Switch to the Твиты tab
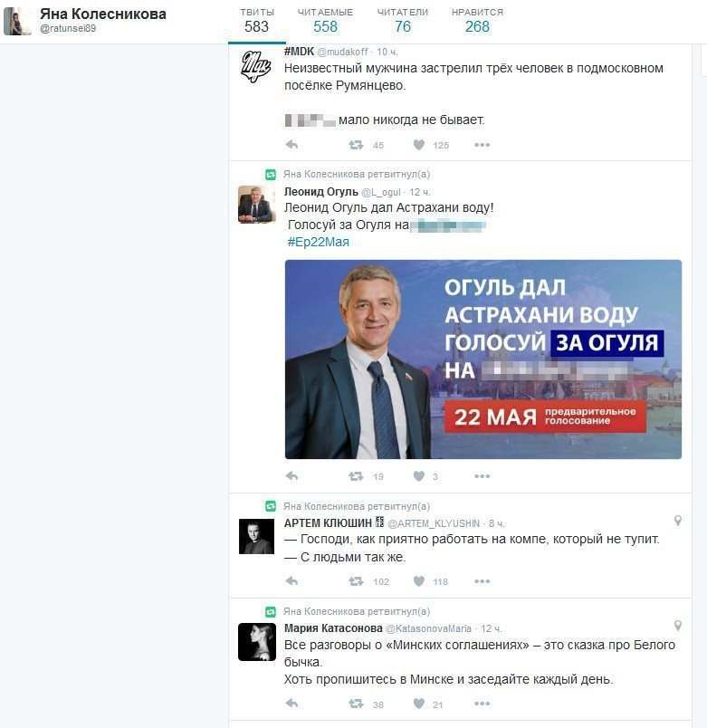This screenshot has width=707, height=728. click(x=257, y=22)
